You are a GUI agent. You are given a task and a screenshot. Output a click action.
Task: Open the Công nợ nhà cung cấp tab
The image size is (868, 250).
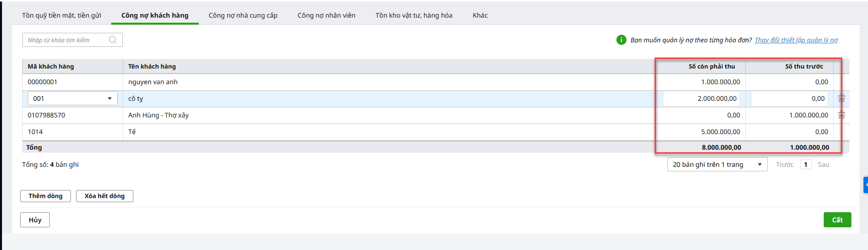243,15
